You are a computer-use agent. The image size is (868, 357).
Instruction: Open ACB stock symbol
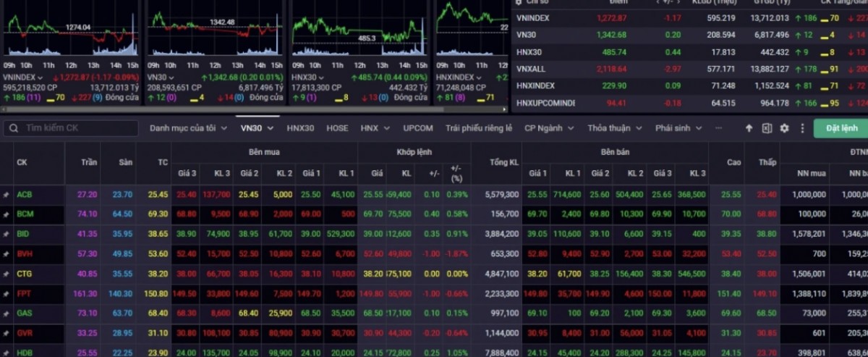point(24,195)
